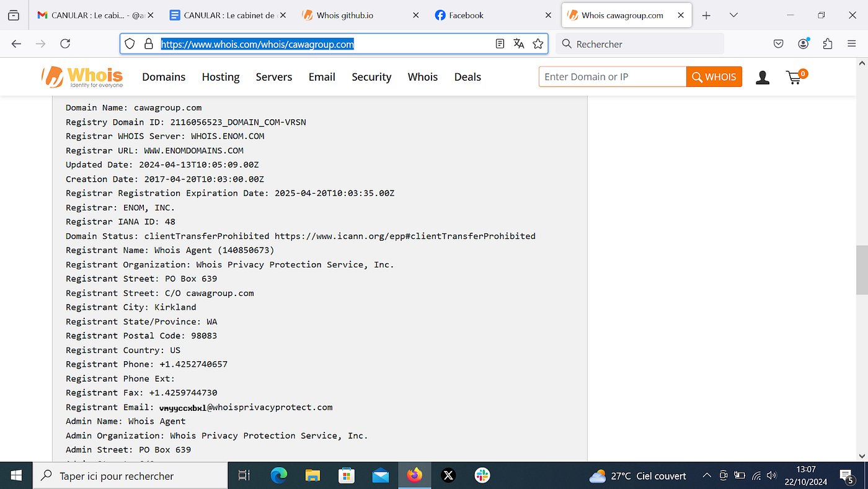Show hidden system tray icons chevron

click(x=706, y=476)
